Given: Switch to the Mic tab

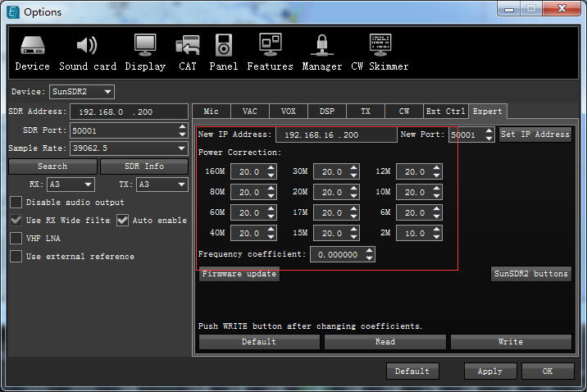Looking at the screenshot, I should (212, 112).
